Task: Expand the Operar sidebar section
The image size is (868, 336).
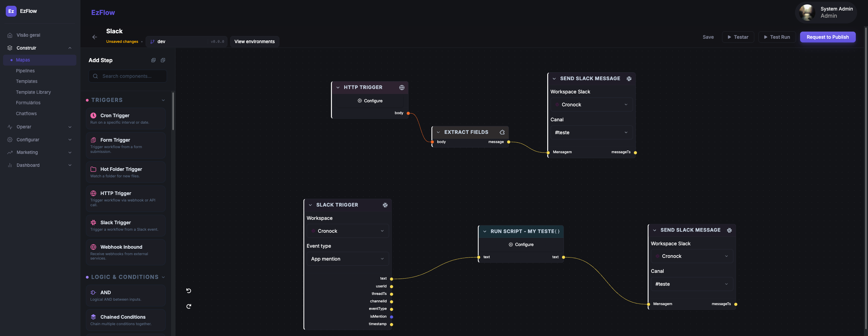Action: [70, 127]
